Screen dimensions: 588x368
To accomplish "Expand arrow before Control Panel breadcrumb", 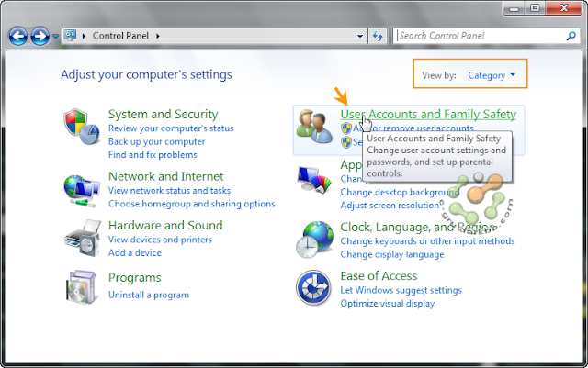I will (84, 36).
